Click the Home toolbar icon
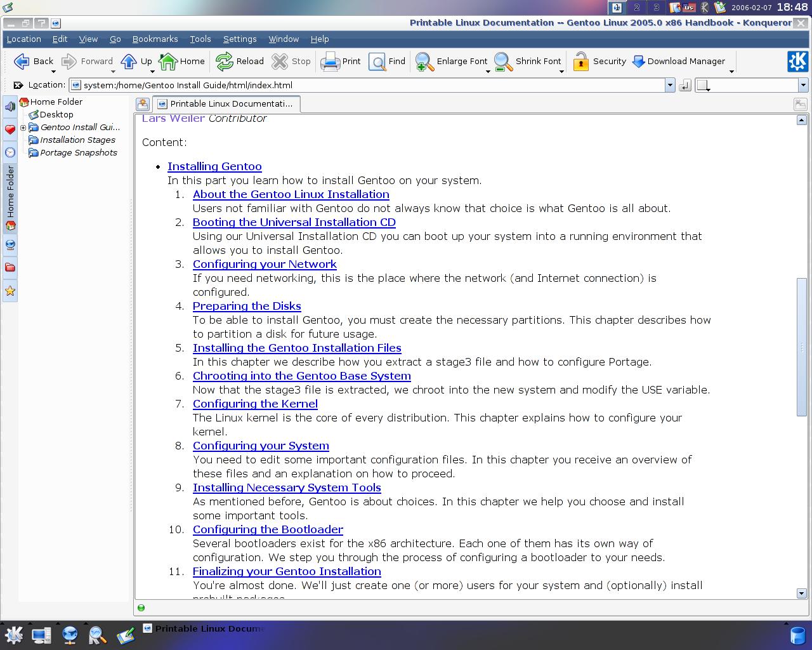Screen dimensions: 812x650 coord(168,62)
